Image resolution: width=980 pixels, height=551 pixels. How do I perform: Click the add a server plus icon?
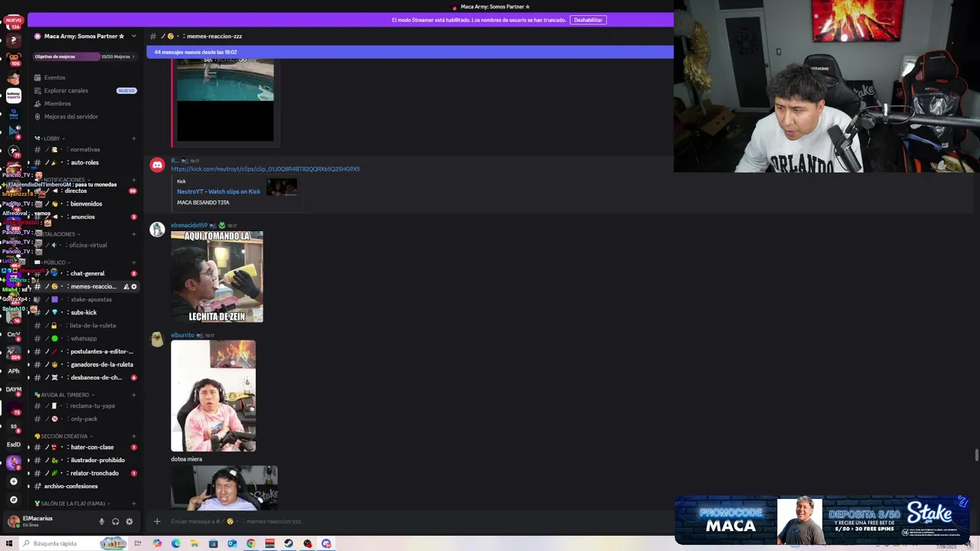(13, 481)
